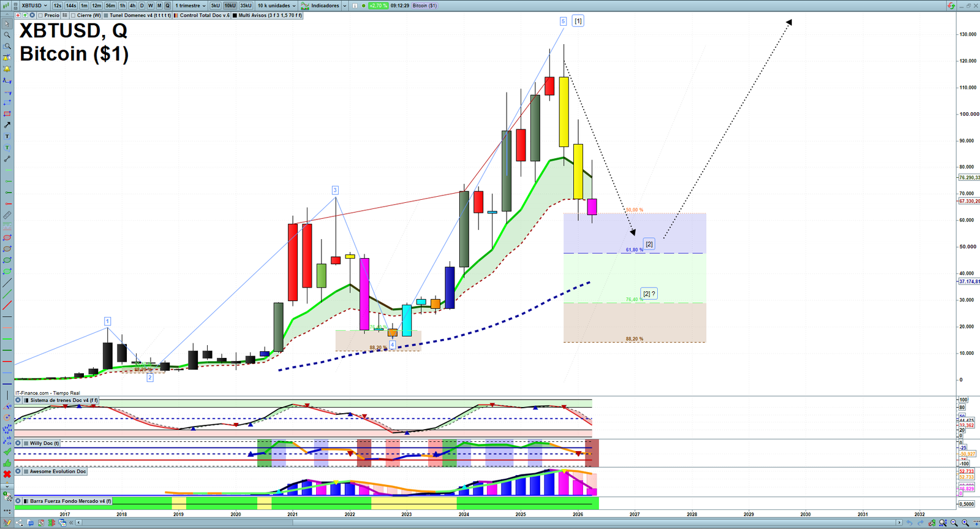Screen dimensions: 980x529
Task: Collapse bottom bar double-chevron arrows
Action: coord(71,523)
